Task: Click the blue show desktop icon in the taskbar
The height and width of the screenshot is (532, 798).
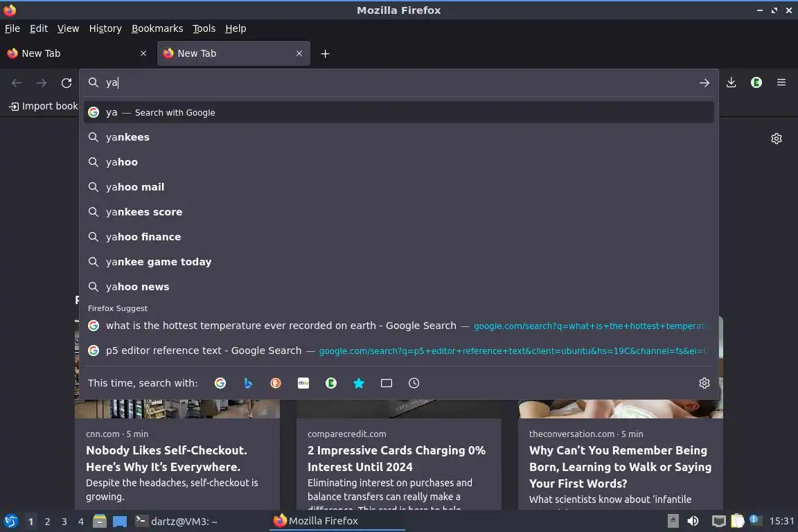Action: point(120,522)
